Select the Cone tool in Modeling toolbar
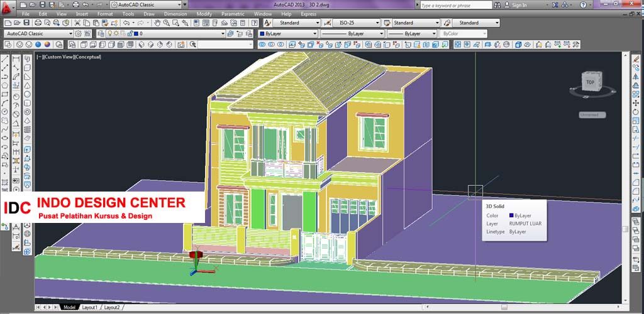This screenshot has height=314, width=644. [27, 85]
